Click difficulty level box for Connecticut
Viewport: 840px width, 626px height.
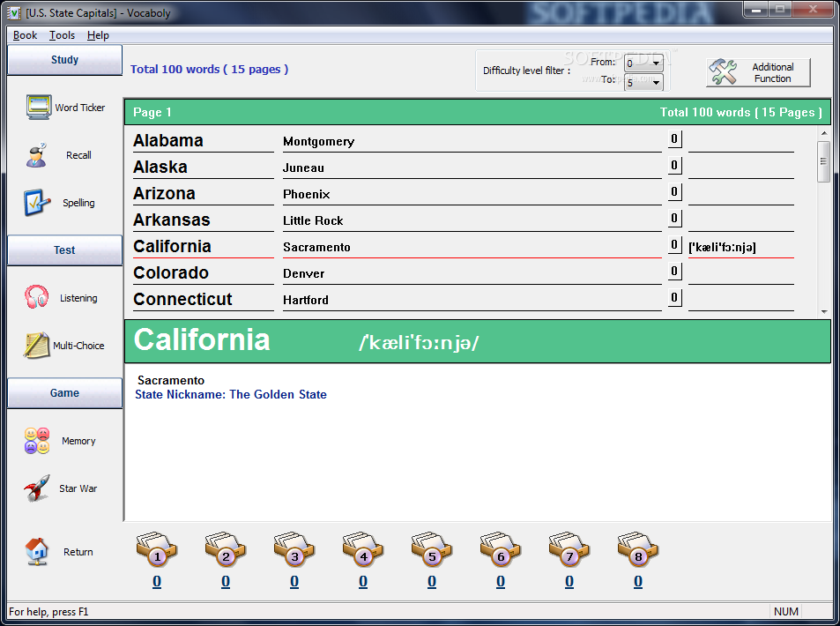(x=674, y=297)
